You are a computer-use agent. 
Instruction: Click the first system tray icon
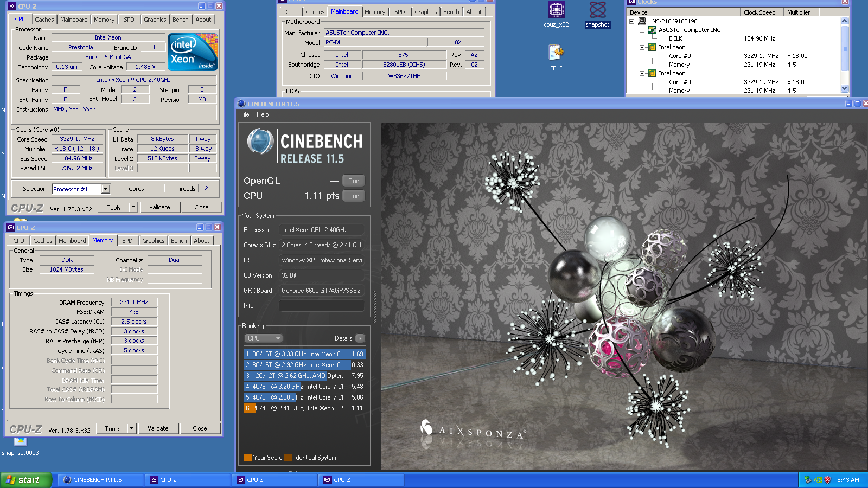(x=808, y=480)
